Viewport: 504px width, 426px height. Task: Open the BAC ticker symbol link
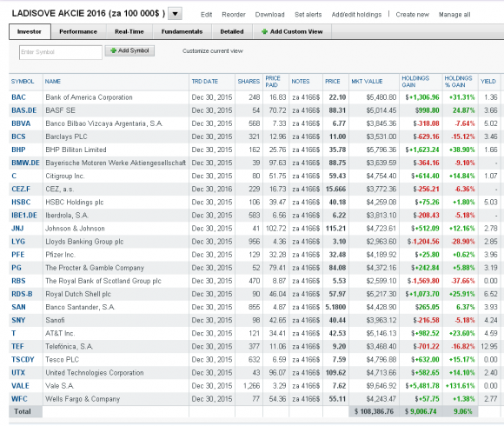18,97
